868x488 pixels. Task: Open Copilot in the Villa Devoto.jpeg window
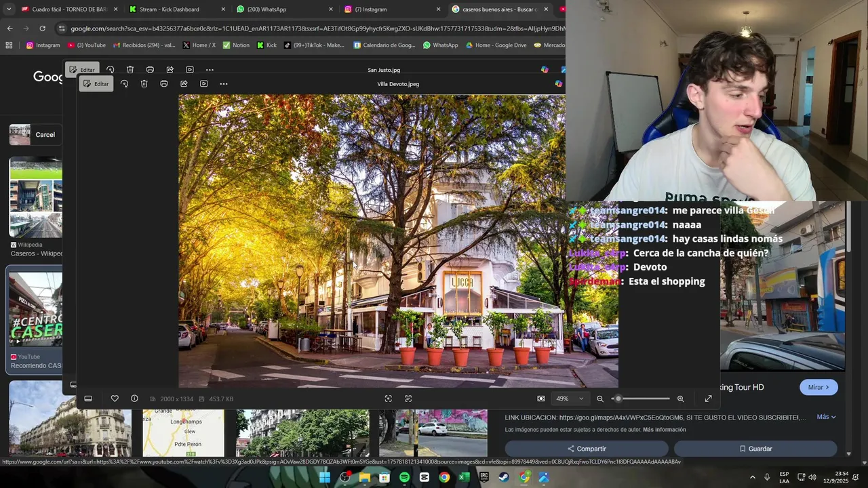coord(559,84)
